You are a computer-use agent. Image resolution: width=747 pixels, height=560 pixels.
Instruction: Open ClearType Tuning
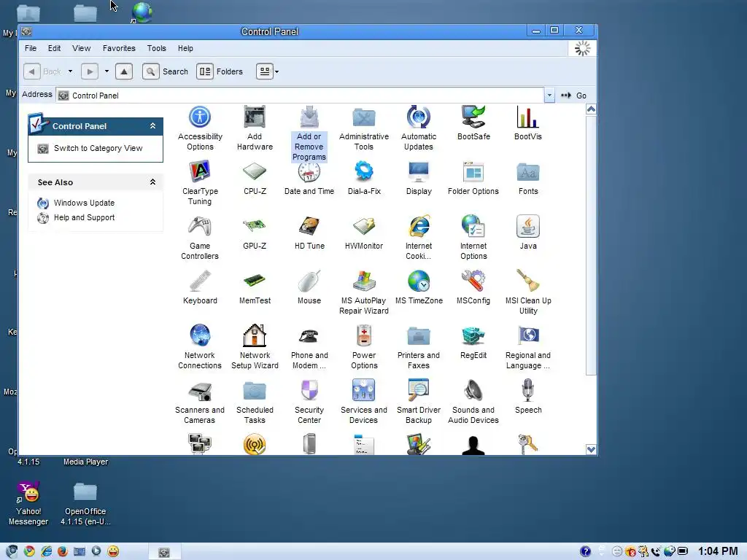tap(200, 183)
